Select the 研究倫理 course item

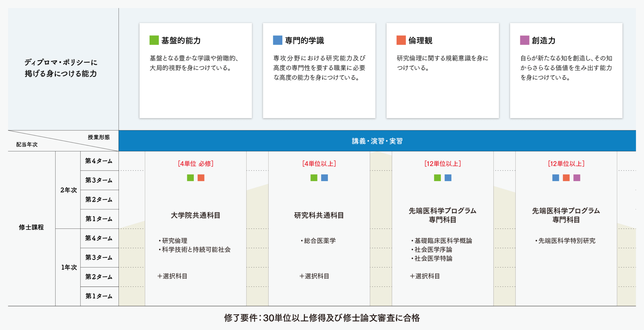[175, 241]
